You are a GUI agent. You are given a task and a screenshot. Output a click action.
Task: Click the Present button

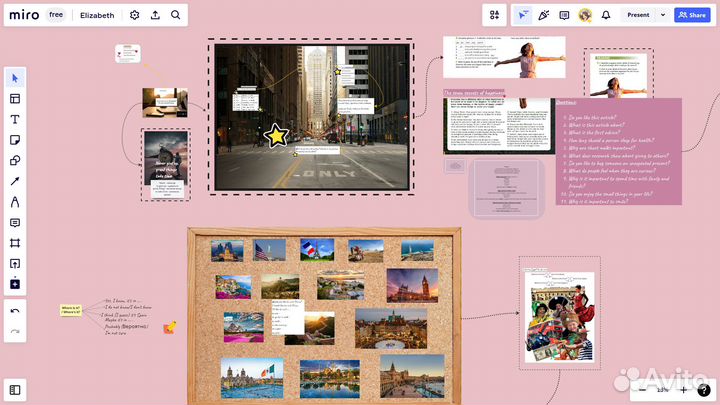638,15
